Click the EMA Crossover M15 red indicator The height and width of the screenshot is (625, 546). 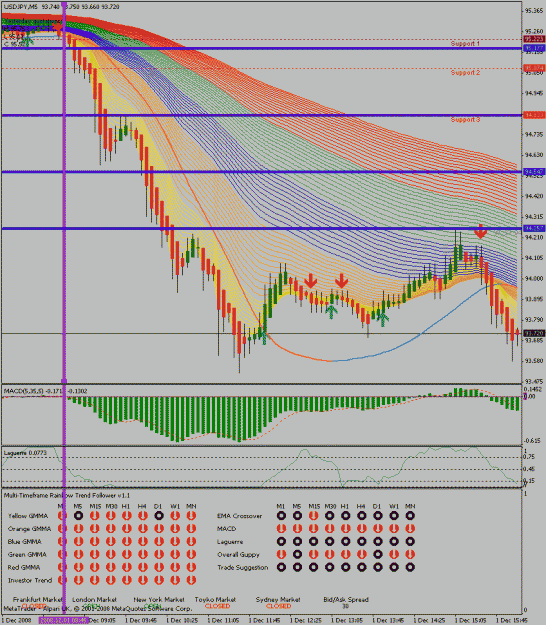tap(314, 515)
